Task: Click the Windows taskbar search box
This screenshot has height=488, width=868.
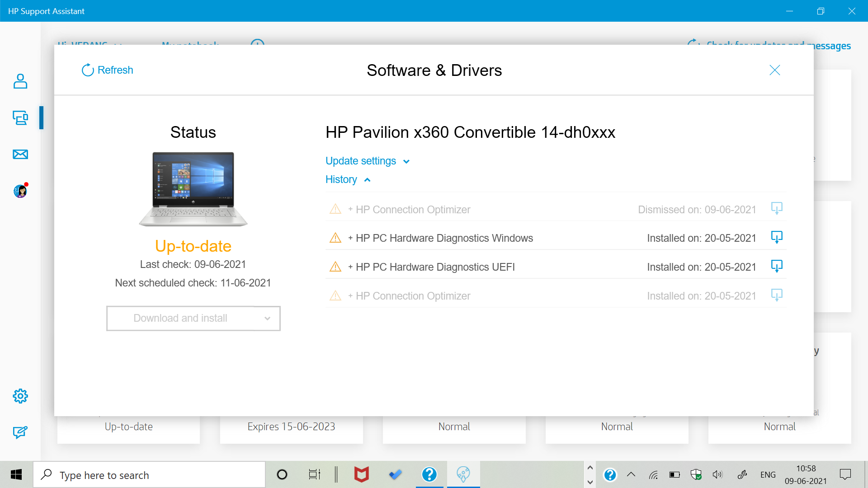Action: point(149,475)
